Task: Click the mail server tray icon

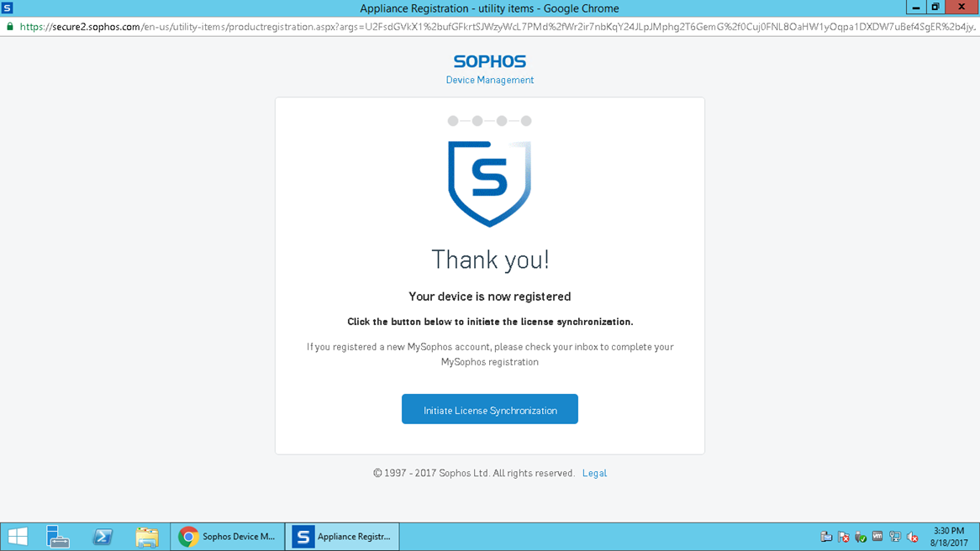Action: (826, 537)
